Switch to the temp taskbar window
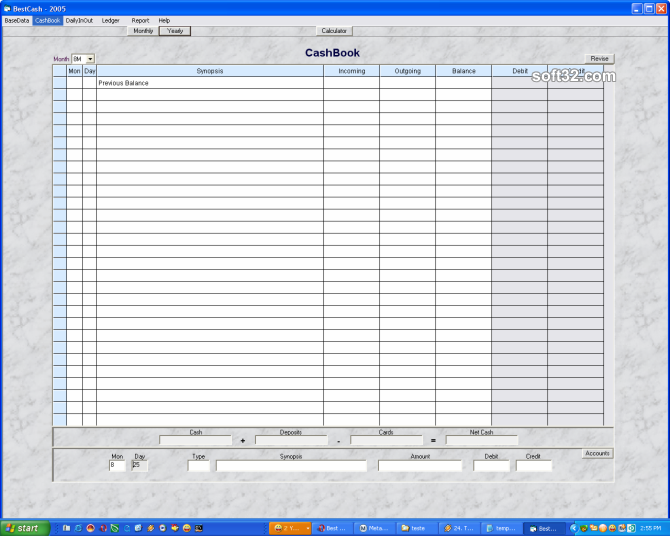 pos(501,528)
